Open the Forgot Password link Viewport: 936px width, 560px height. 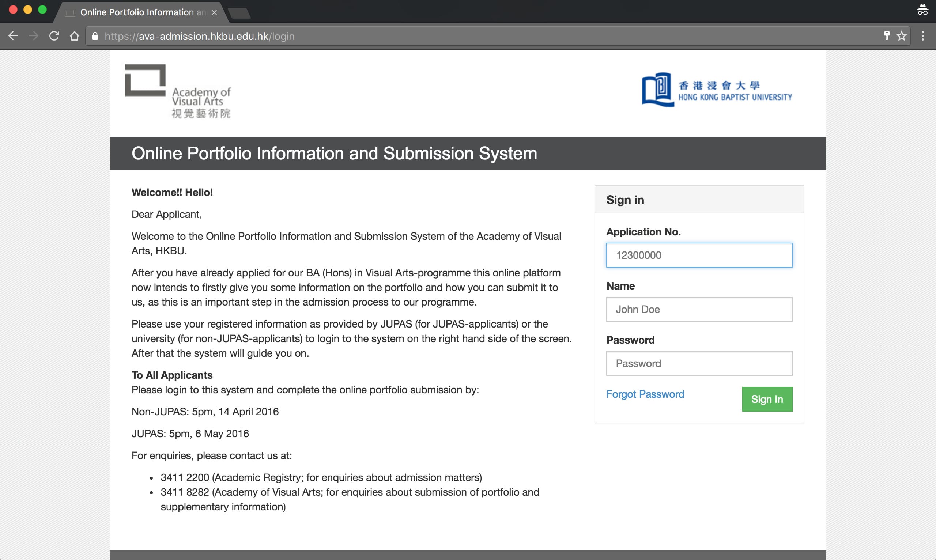645,394
